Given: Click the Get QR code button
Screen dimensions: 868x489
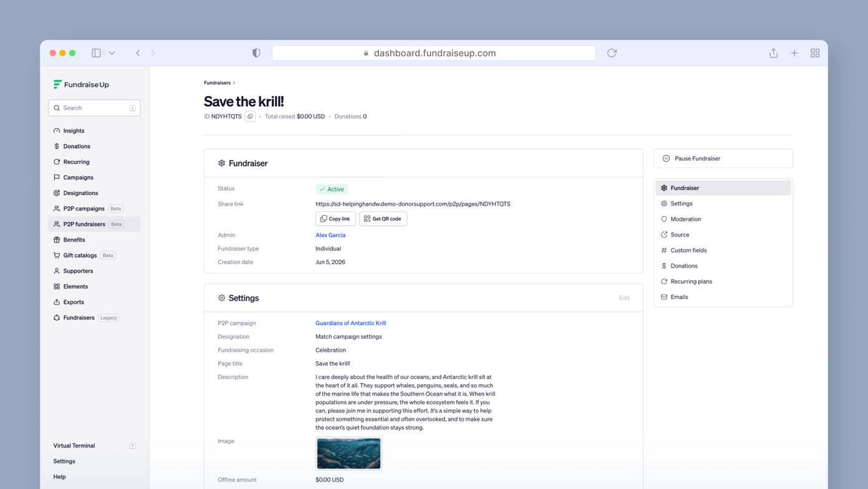Looking at the screenshot, I should coord(383,218).
